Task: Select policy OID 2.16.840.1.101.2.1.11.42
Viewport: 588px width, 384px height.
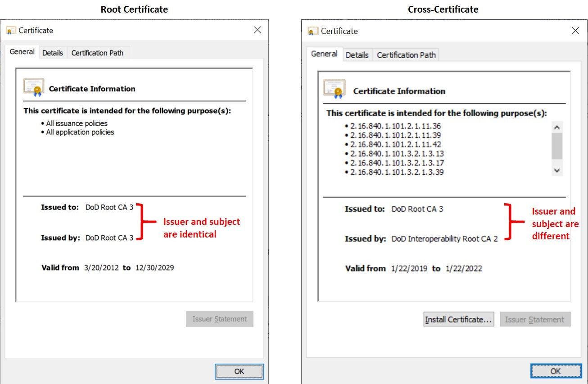Action: [396, 145]
